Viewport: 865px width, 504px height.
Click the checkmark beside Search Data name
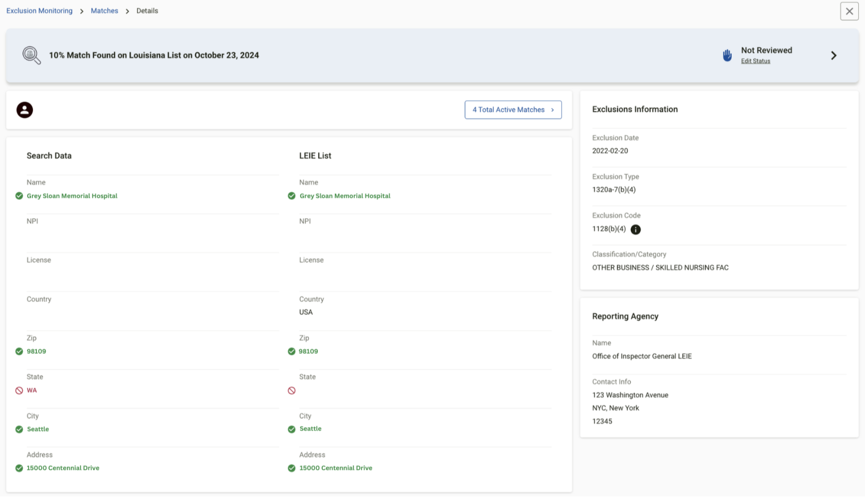point(19,196)
